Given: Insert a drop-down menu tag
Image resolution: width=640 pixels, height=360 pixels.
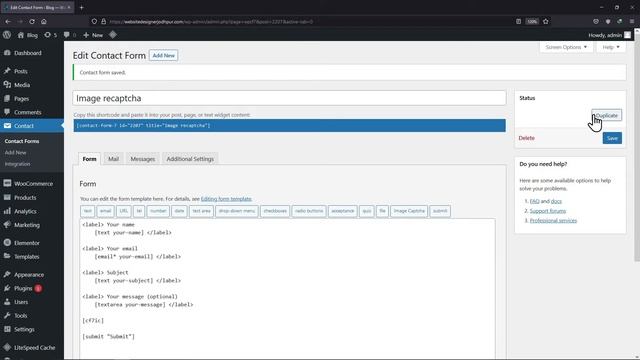Looking at the screenshot, I should click(237, 211).
